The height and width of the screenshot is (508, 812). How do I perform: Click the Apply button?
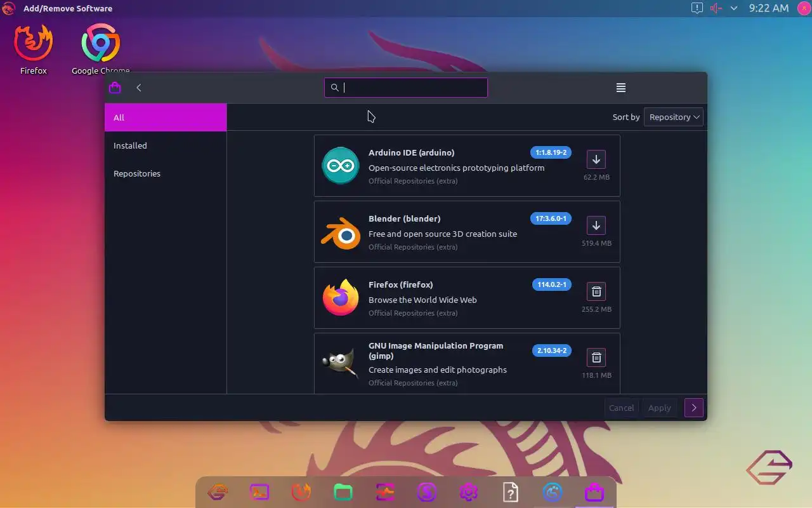(x=659, y=408)
